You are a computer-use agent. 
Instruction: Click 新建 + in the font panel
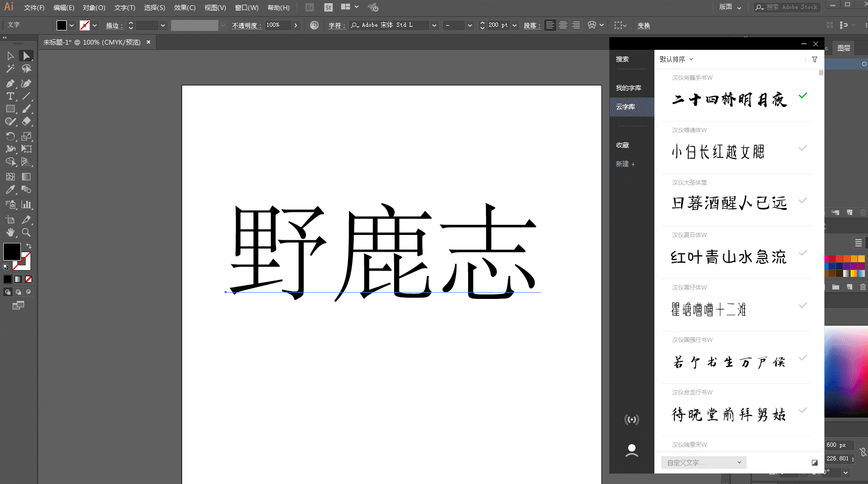[626, 164]
